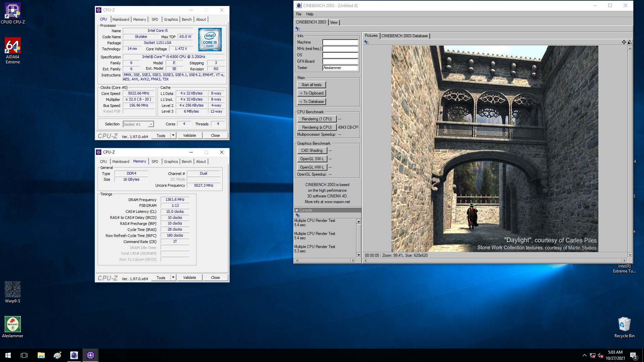Click Close button in top CPU-Z window
This screenshot has width=644, height=362.
coord(215,135)
